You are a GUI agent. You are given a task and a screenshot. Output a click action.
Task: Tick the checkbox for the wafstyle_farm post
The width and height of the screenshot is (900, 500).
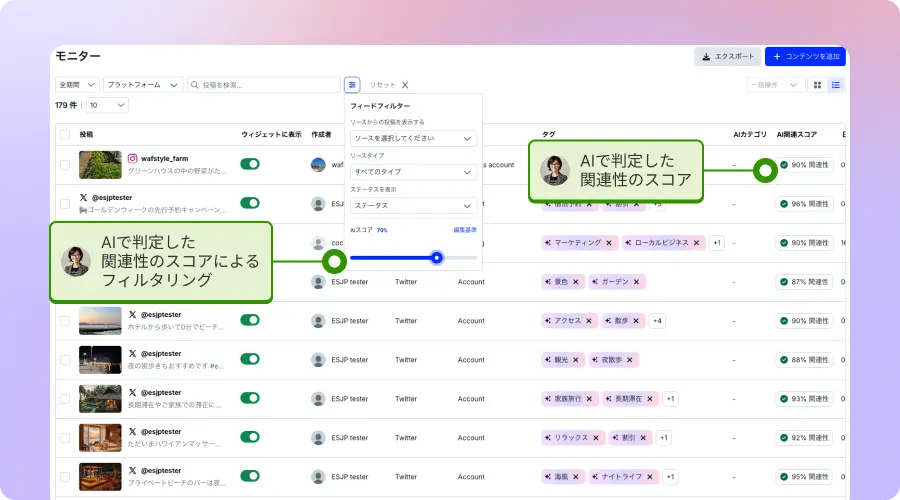(x=65, y=165)
